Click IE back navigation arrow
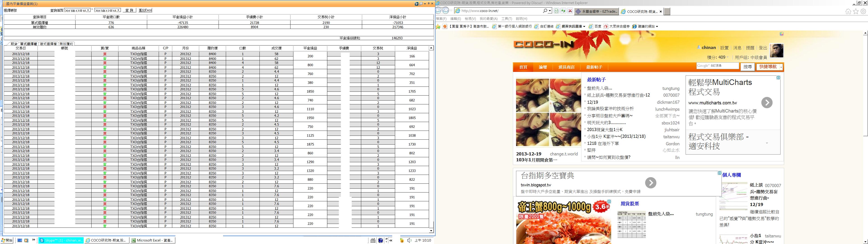Image resolution: width=868 pixels, height=244 pixels. click(438, 11)
